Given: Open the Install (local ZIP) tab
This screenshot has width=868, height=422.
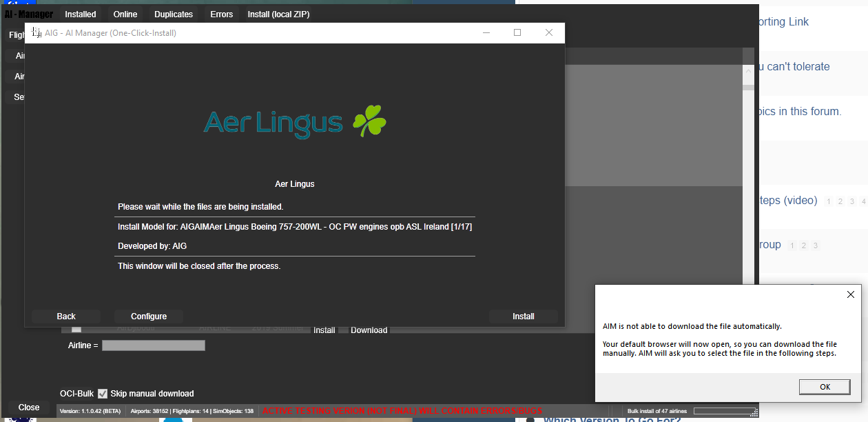Looking at the screenshot, I should point(278,14).
